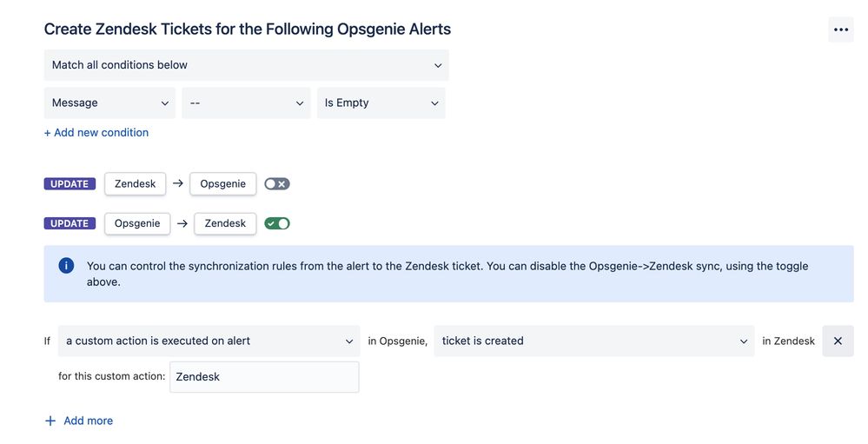
Task: Click the Add more link
Action: (88, 421)
